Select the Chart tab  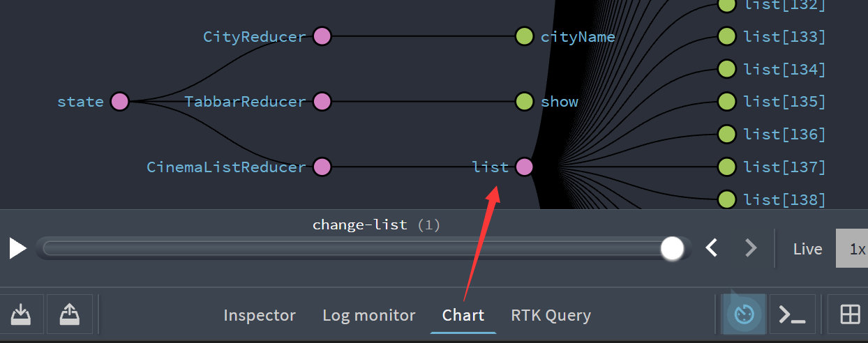(x=463, y=316)
